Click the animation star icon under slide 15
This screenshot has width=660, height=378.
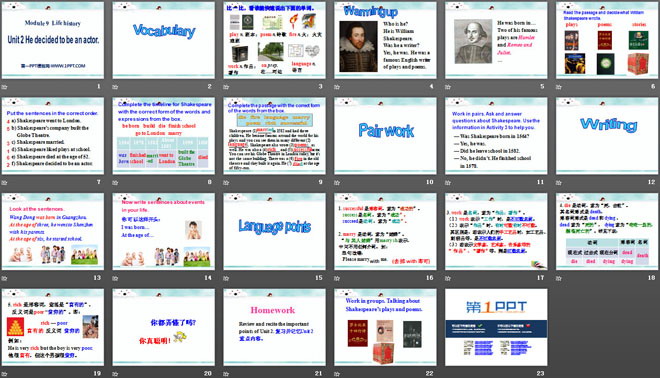point(226,278)
